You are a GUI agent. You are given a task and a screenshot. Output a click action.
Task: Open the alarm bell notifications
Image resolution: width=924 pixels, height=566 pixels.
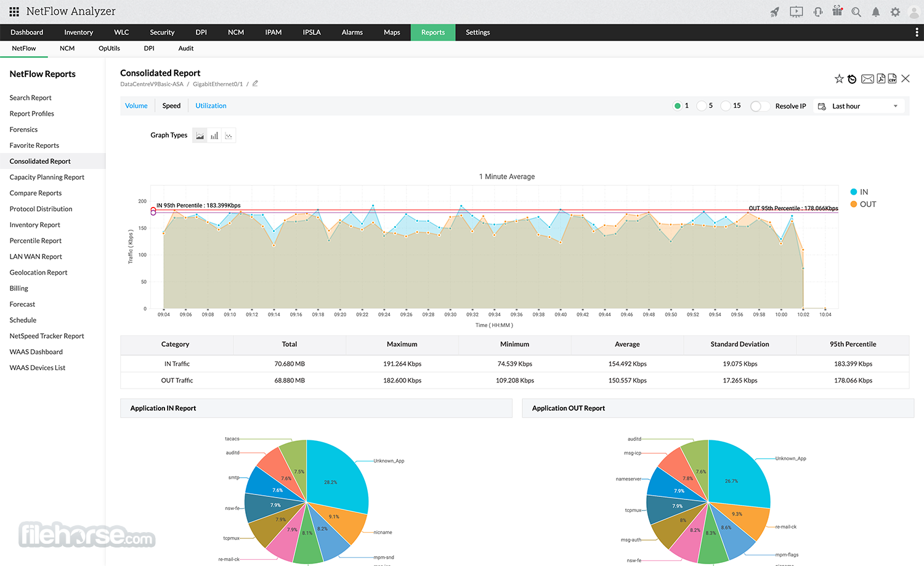tap(875, 12)
